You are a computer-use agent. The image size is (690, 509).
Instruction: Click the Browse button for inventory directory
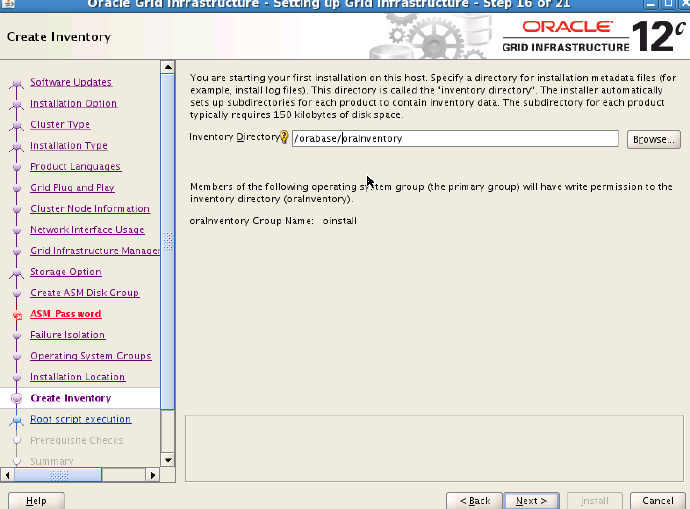(653, 139)
